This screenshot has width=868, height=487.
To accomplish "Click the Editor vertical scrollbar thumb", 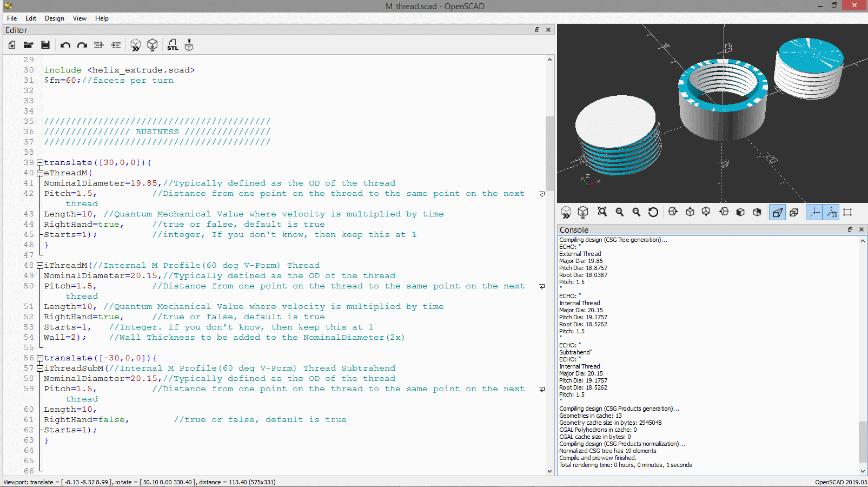I will [549, 154].
